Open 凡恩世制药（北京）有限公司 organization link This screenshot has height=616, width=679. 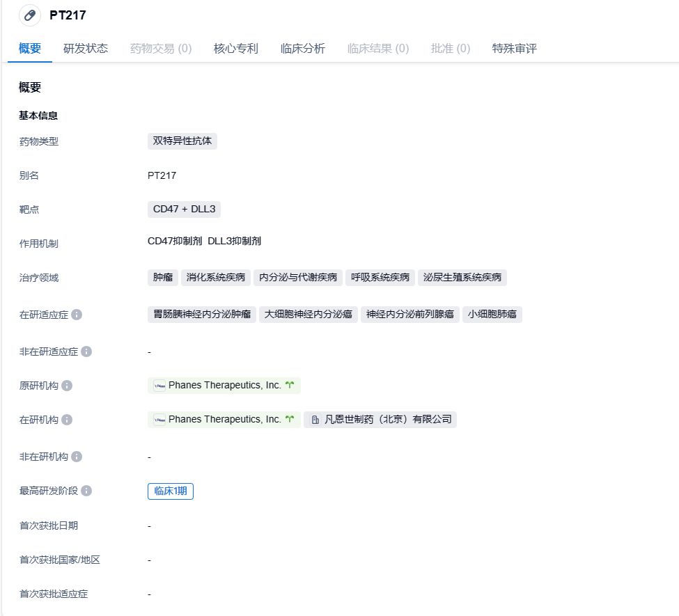[388, 420]
